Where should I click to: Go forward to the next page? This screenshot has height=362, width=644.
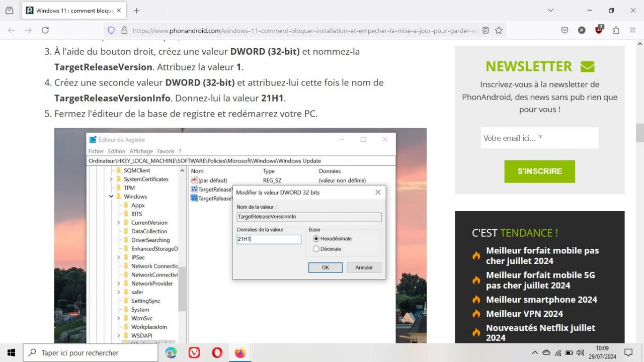point(28,30)
